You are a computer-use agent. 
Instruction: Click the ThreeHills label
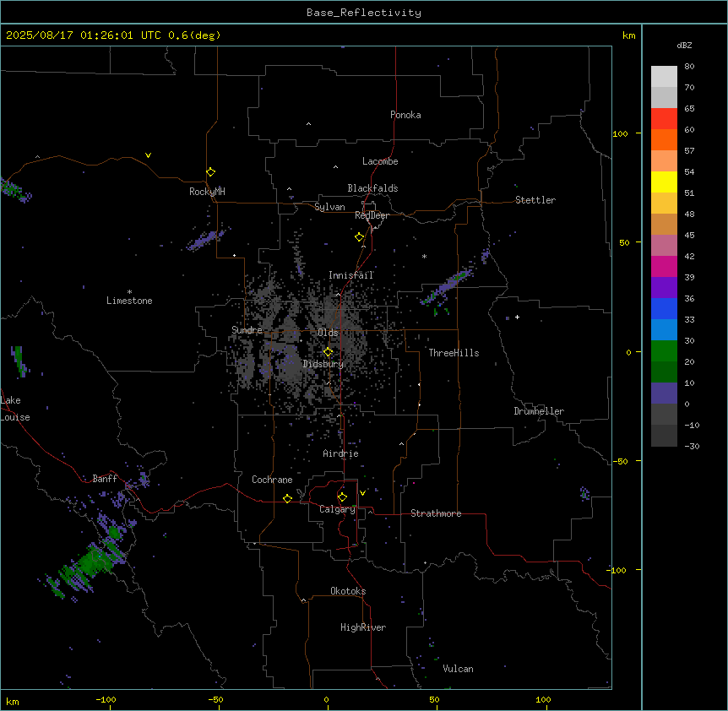coord(454,353)
